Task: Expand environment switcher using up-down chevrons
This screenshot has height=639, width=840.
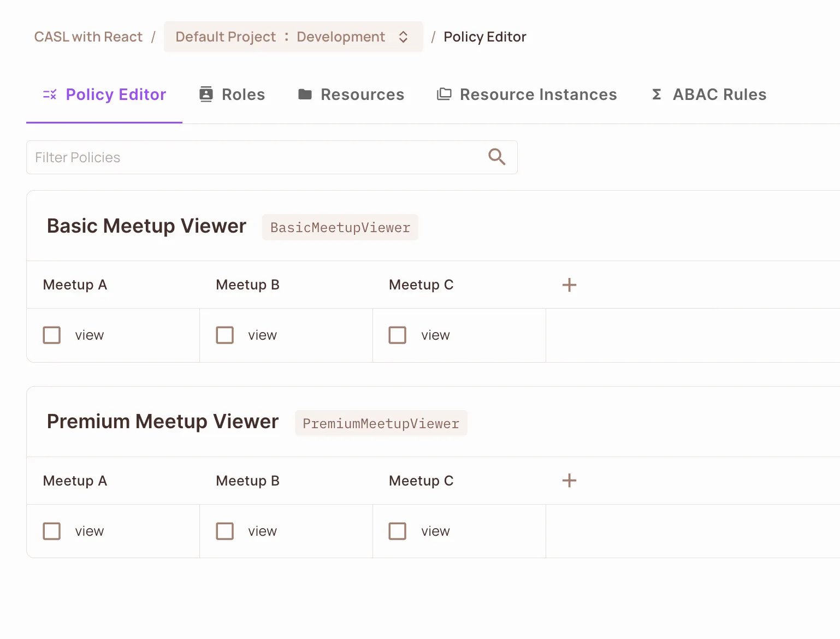Action: click(x=404, y=37)
